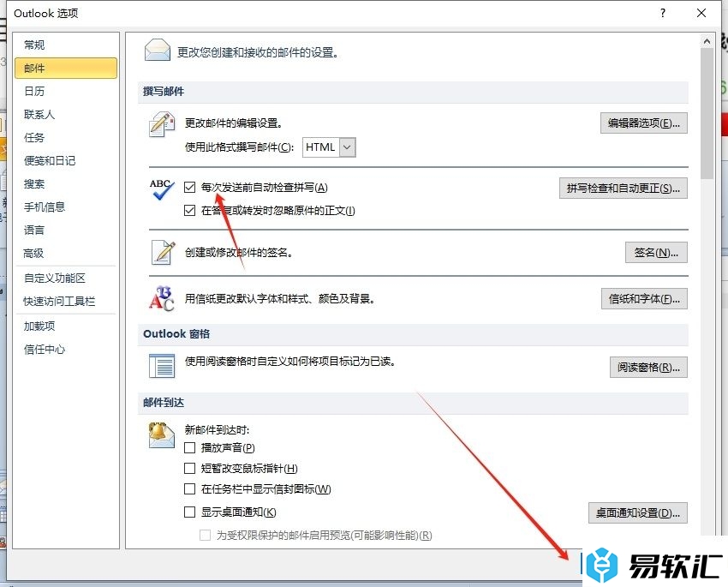The image size is (728, 587).
Task: Click the 邮件到达 section header text
Action: click(x=164, y=403)
